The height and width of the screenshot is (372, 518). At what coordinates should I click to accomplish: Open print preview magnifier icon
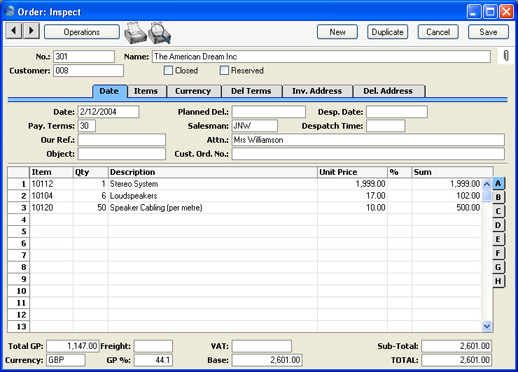coord(159,33)
